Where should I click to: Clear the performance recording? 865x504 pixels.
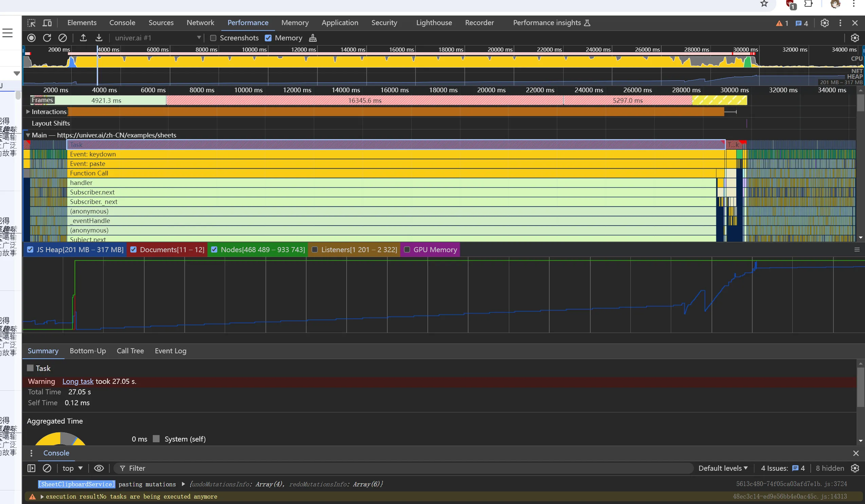62,38
